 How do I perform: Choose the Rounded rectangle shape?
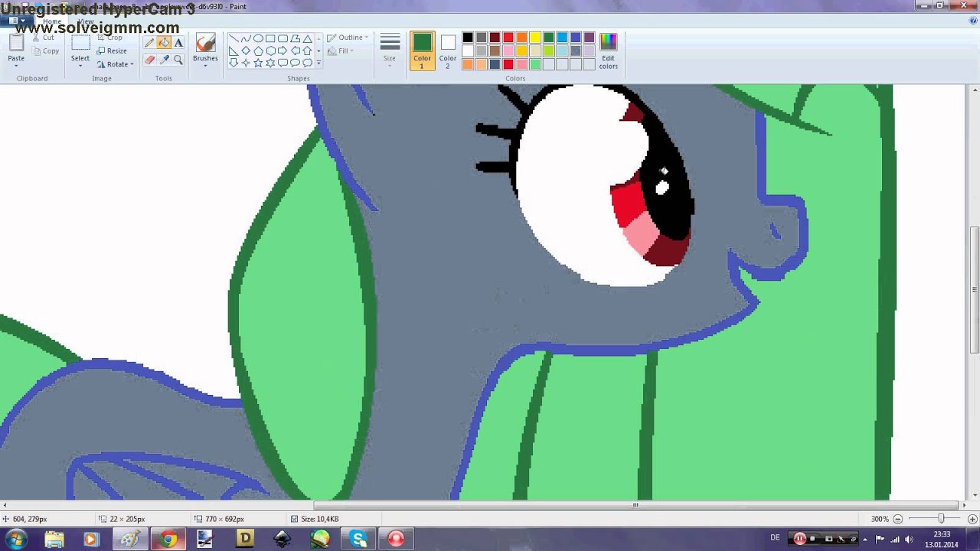tap(283, 38)
